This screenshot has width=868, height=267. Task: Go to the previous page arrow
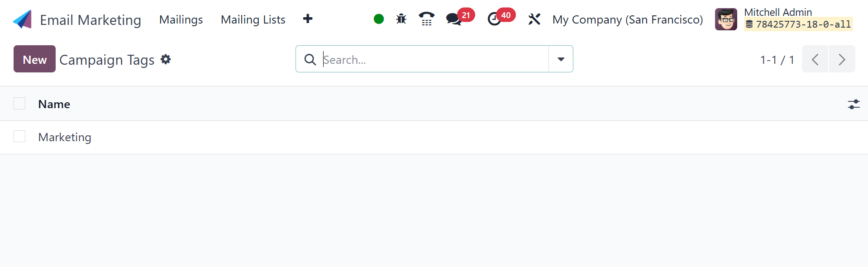pyautogui.click(x=815, y=59)
